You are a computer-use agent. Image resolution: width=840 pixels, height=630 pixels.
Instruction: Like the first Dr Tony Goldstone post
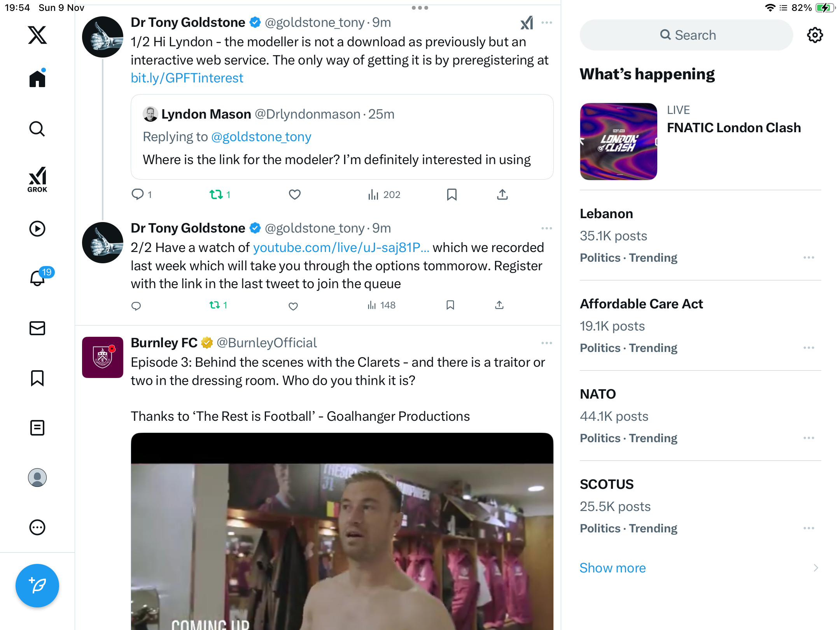[295, 194]
